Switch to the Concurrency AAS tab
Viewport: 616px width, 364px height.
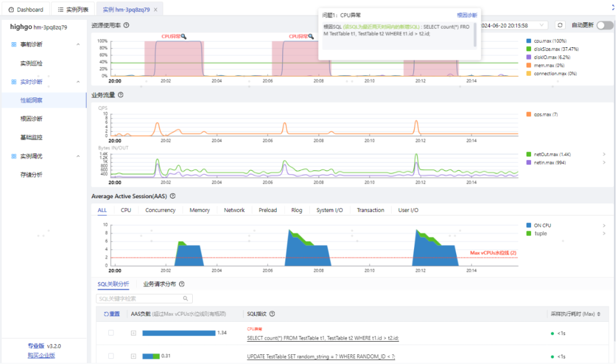160,210
